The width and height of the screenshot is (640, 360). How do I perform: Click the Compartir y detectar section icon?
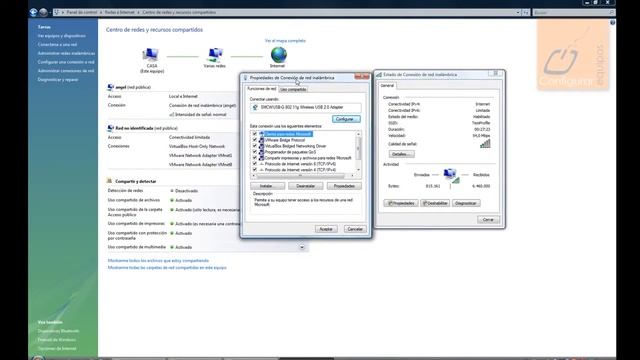click(109, 181)
